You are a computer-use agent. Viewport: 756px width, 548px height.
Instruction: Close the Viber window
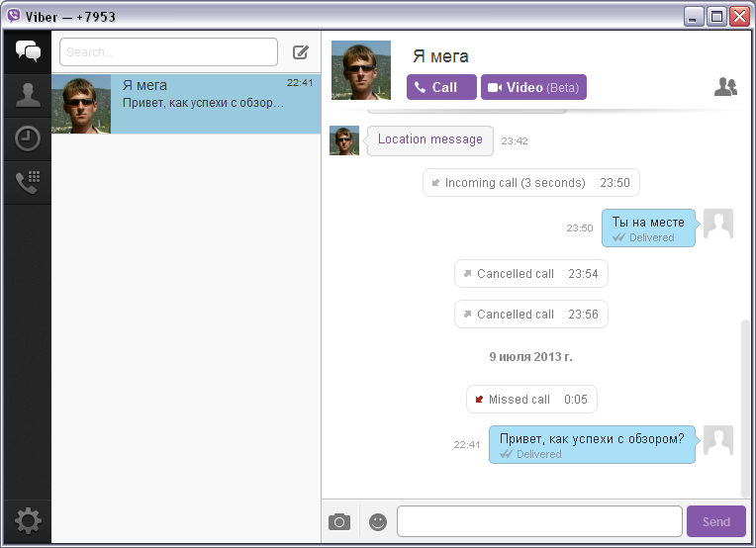pos(739,17)
